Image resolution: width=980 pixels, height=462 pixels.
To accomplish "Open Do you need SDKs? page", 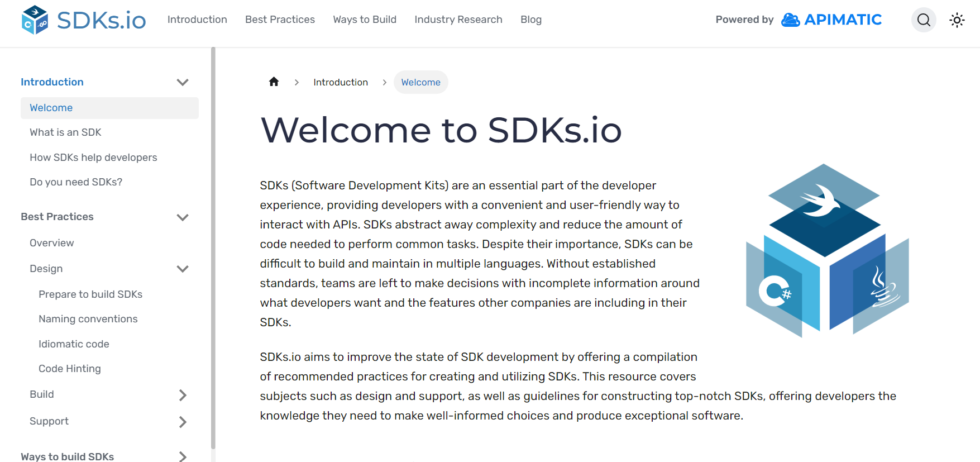I will [76, 182].
